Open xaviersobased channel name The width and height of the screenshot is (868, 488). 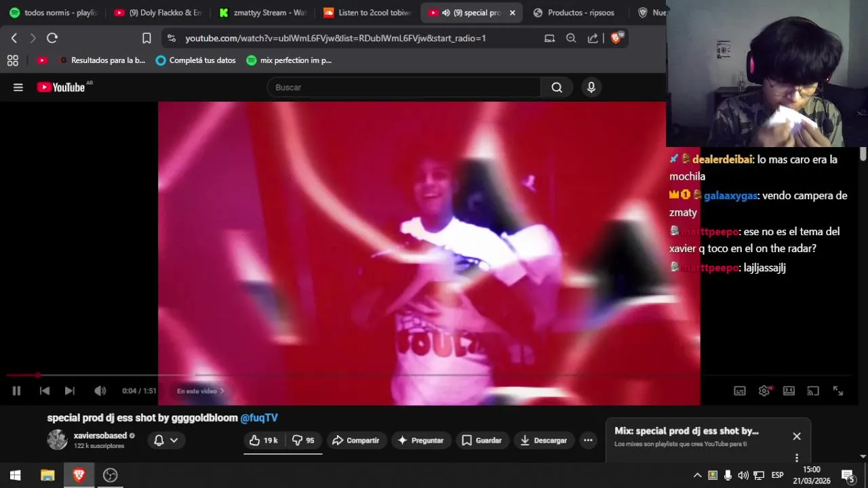[x=100, y=436]
